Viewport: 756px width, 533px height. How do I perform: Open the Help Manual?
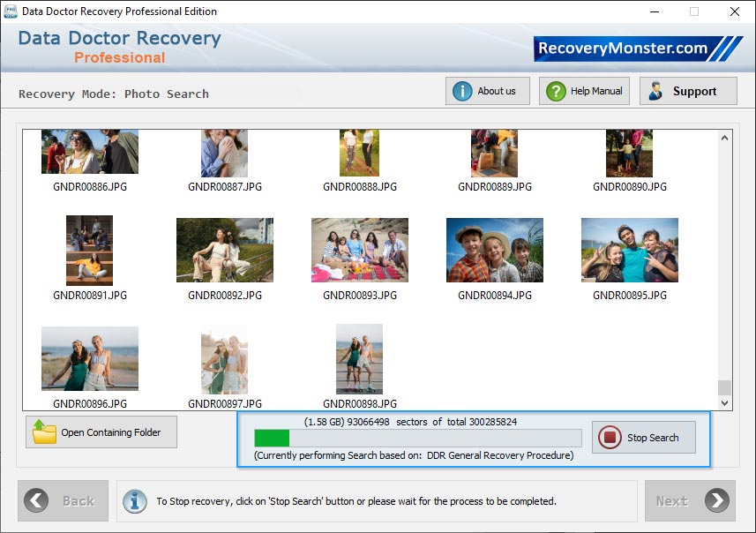[x=583, y=90]
